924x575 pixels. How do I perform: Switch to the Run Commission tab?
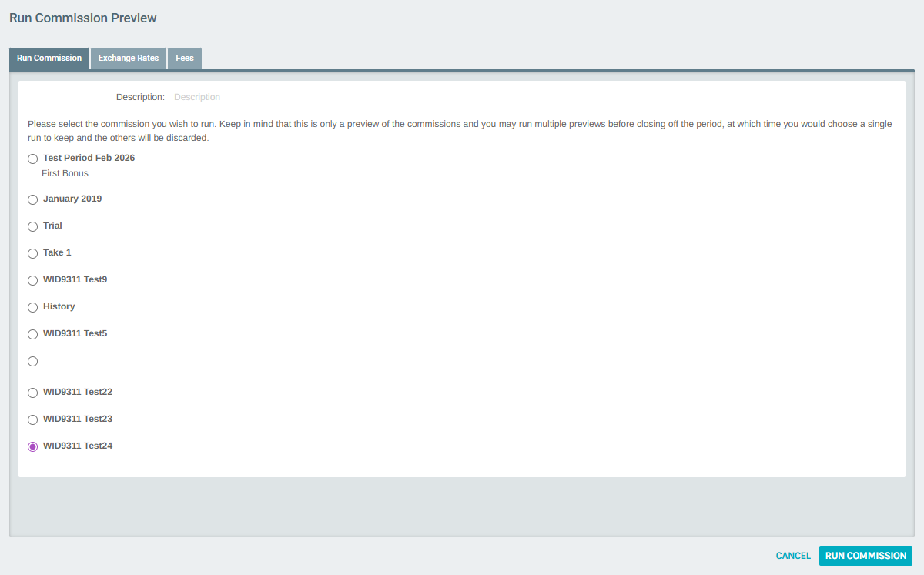pos(49,59)
